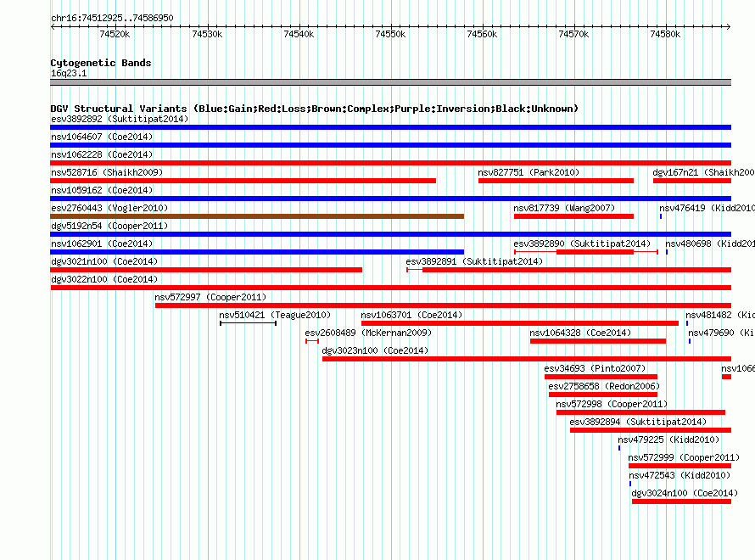
Task: Click the 74580k ruler position
Action: pos(665,34)
